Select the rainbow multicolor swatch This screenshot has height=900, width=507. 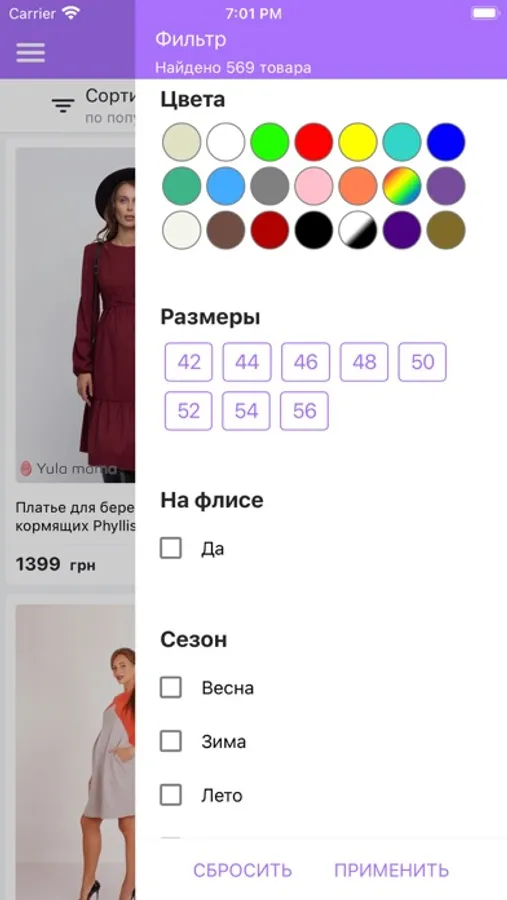point(402,186)
